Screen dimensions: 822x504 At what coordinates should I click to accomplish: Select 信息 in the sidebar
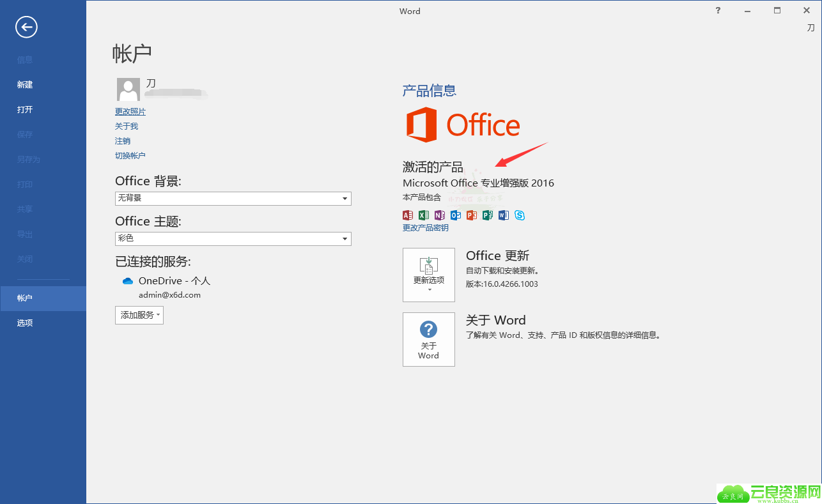(25, 59)
